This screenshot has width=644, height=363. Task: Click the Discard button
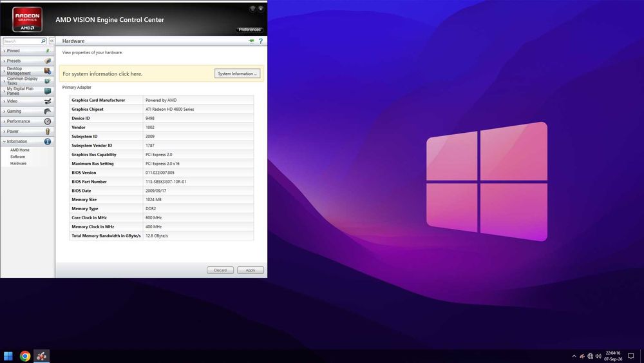click(220, 270)
